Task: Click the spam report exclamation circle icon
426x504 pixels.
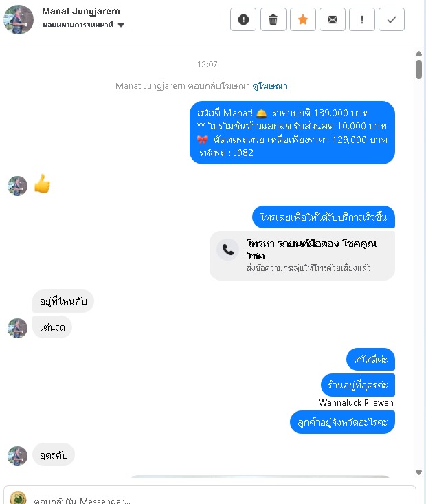Action: tap(243, 20)
